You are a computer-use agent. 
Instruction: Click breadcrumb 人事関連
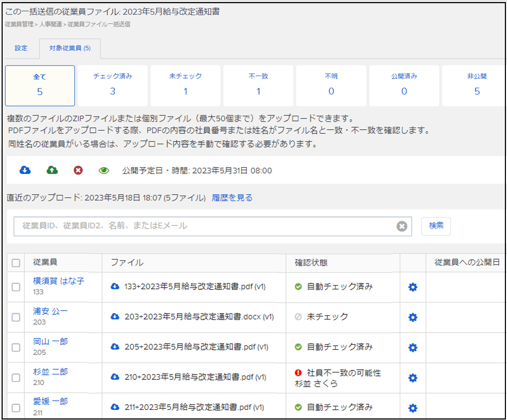pyautogui.click(x=50, y=24)
